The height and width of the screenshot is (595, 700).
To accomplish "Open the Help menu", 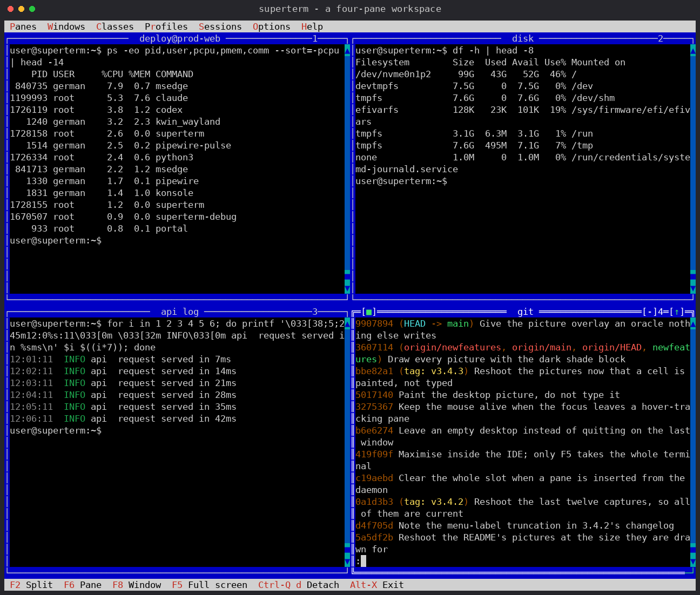I will pos(312,26).
